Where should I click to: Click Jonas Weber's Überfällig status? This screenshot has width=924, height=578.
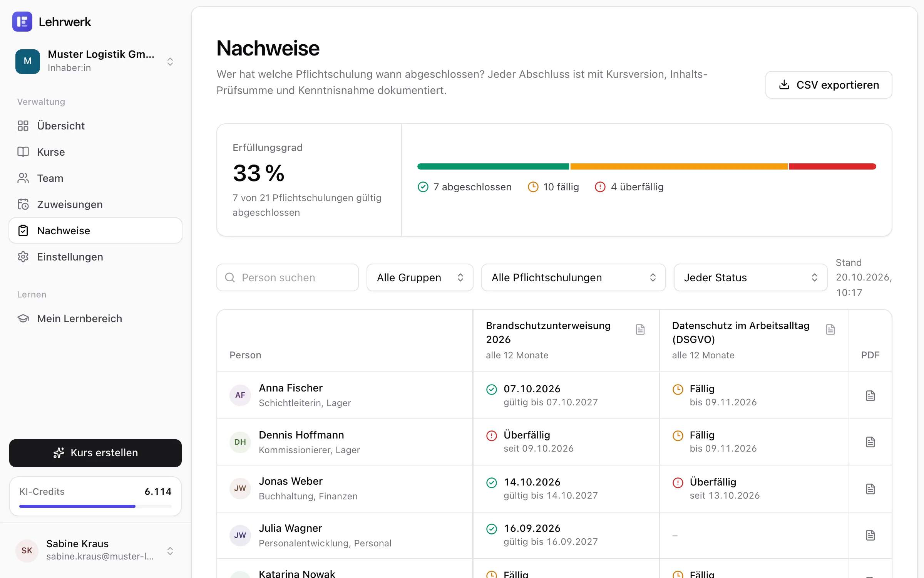tap(713, 482)
